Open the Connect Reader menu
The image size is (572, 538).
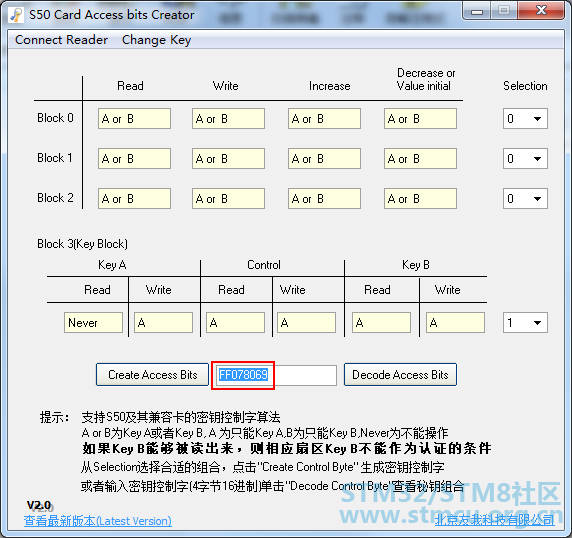point(61,39)
